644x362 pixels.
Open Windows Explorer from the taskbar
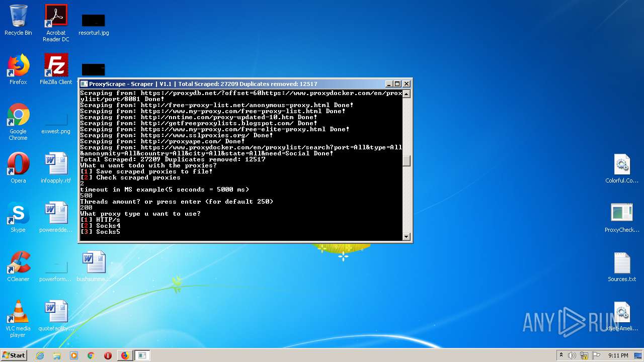click(57, 355)
